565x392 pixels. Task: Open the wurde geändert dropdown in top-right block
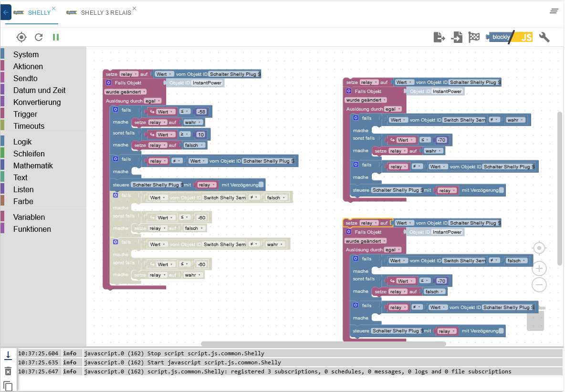point(366,100)
